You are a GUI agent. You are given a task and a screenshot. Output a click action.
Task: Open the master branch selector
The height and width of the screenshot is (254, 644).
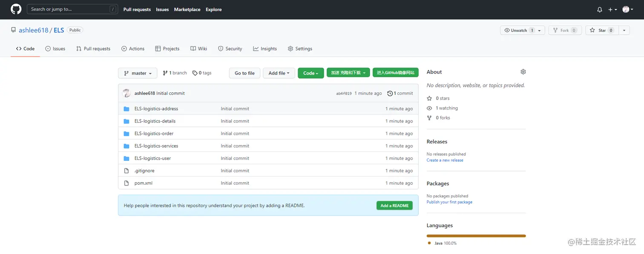pyautogui.click(x=138, y=73)
